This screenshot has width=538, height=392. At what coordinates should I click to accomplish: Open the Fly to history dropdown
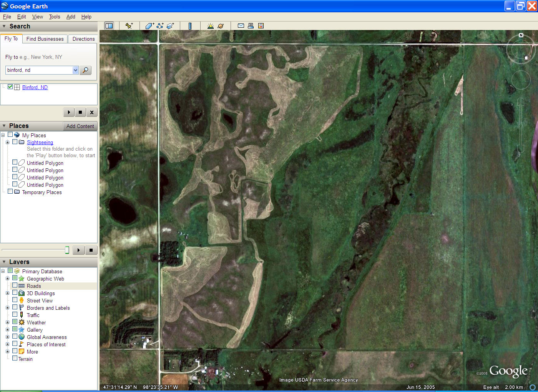pos(75,70)
